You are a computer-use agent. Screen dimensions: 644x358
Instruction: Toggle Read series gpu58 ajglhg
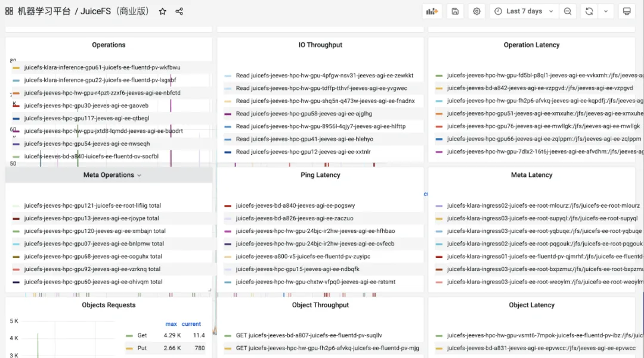(x=304, y=114)
